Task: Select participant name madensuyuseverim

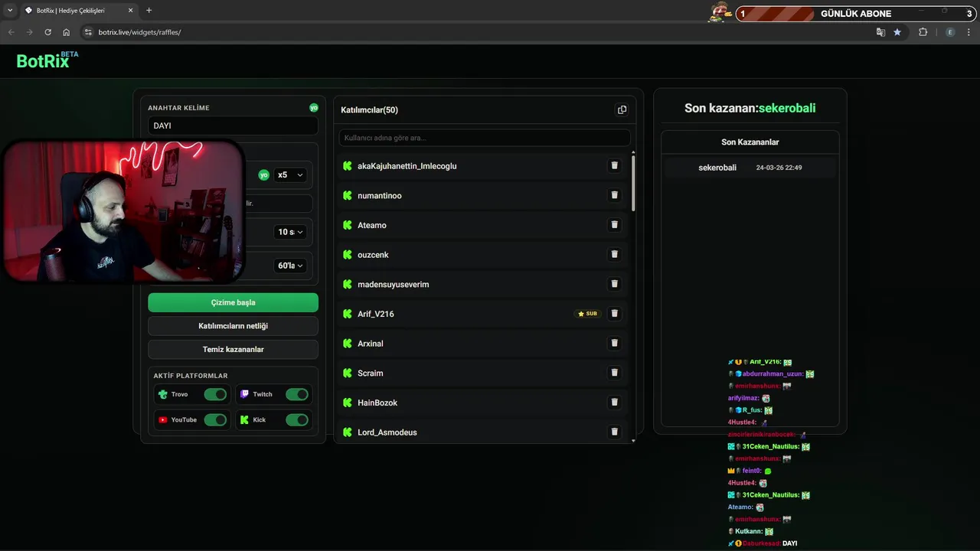Action: tap(393, 284)
